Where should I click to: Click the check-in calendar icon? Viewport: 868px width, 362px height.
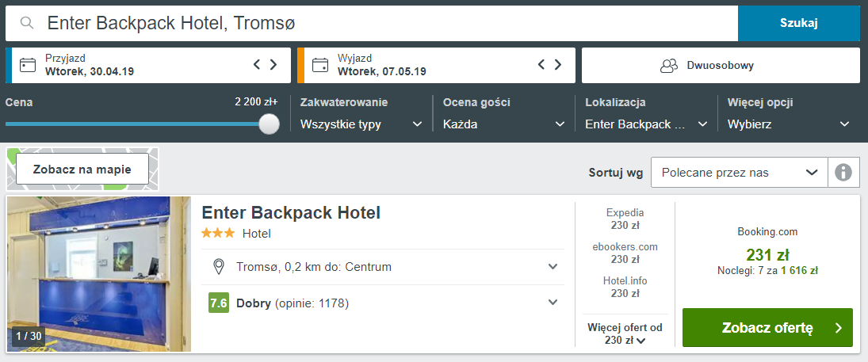(x=28, y=65)
